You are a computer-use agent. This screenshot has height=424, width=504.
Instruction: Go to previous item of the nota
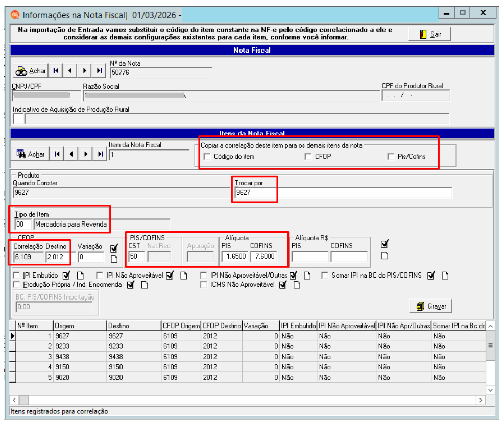click(71, 154)
